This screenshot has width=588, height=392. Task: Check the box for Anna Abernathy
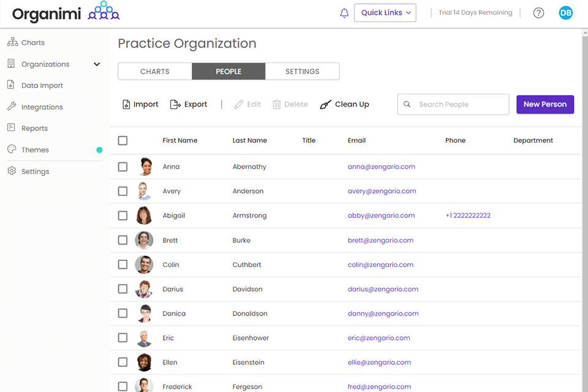(123, 167)
